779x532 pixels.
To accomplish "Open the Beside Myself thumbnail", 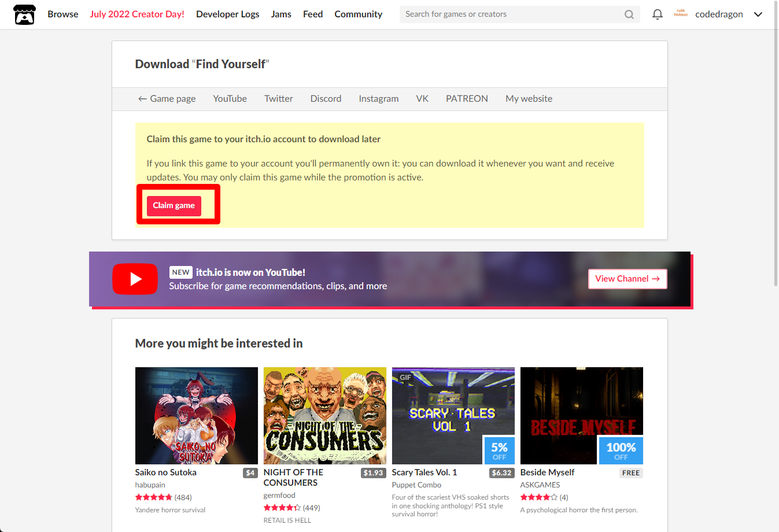I will 581,416.
